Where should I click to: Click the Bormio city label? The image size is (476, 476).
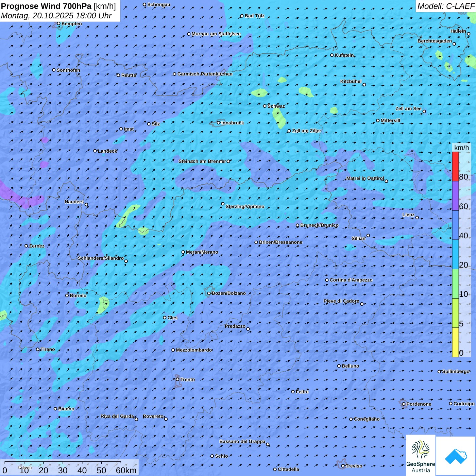click(78, 295)
